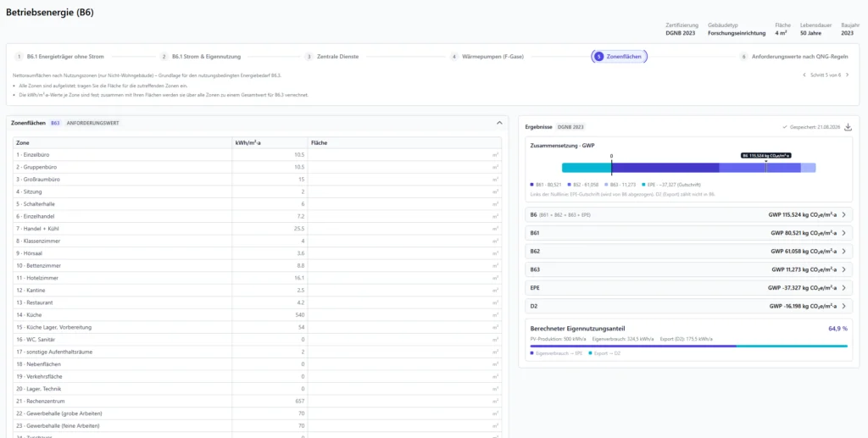Viewport: 868px width, 438px height.
Task: Go to the next step arrow
Action: tap(847, 75)
